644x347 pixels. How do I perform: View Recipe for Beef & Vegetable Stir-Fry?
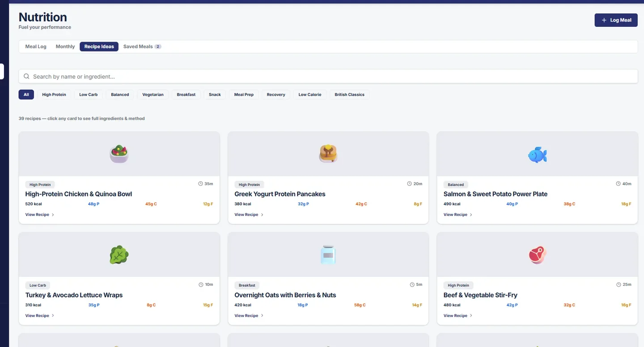tap(458, 316)
